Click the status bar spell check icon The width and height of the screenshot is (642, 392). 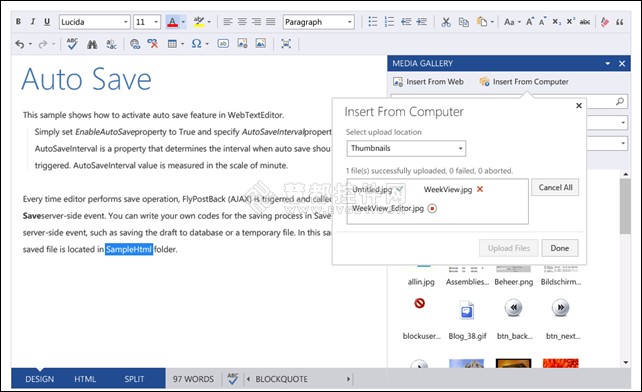click(233, 379)
